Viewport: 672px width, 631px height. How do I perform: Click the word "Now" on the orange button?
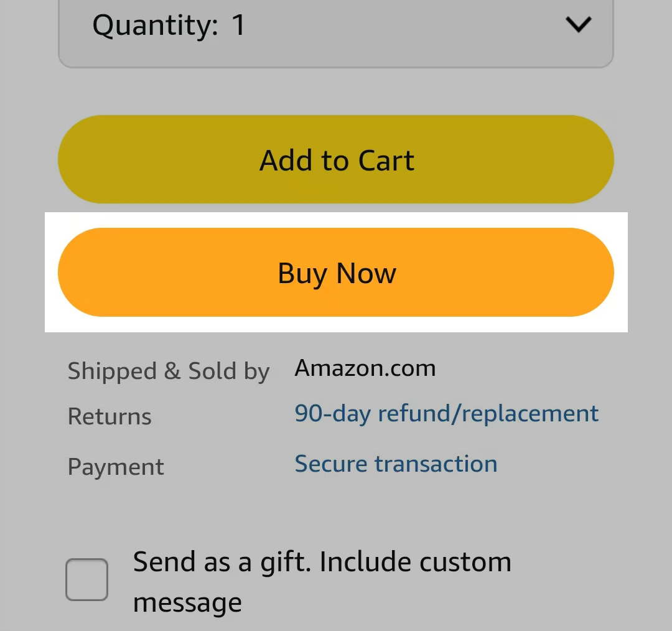366,273
